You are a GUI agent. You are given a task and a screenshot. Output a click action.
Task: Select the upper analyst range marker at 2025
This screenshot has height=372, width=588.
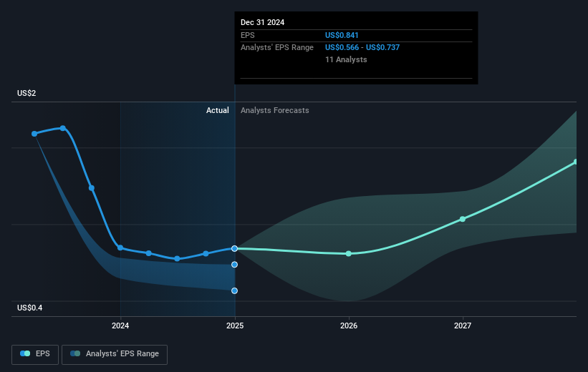(234, 265)
